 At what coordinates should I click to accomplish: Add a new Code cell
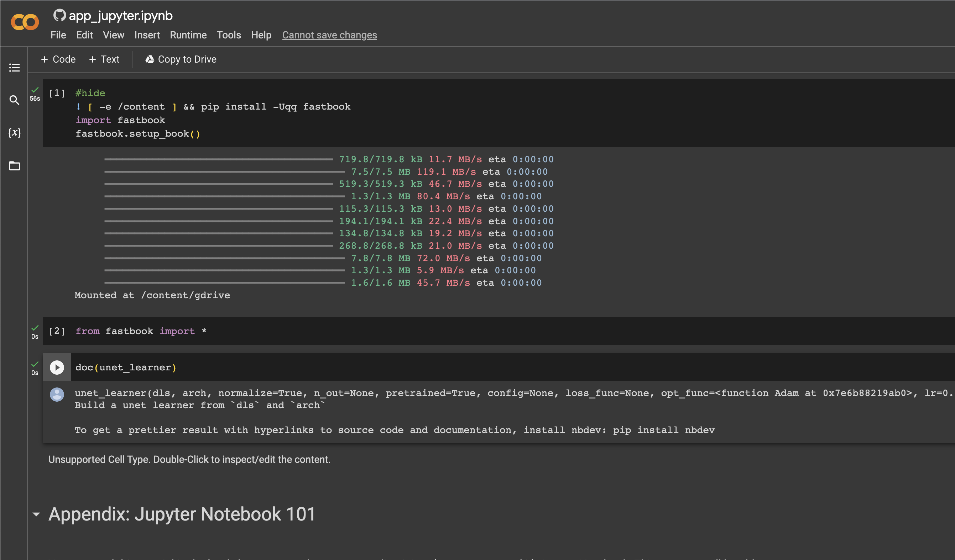58,59
